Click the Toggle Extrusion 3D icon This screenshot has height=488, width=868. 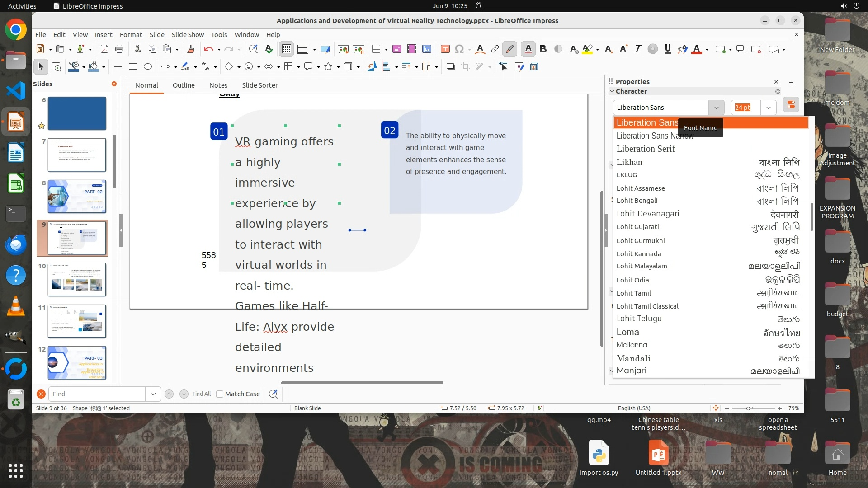coord(534,67)
